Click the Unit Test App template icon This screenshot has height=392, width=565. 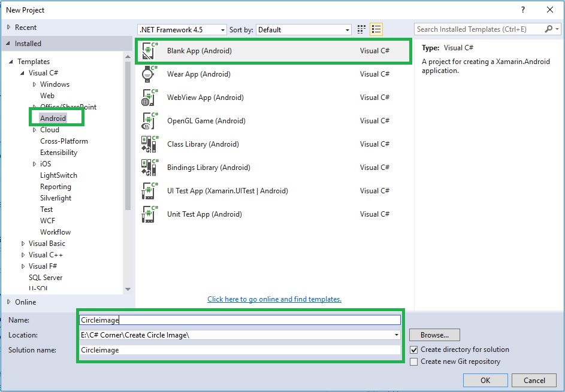(150, 214)
